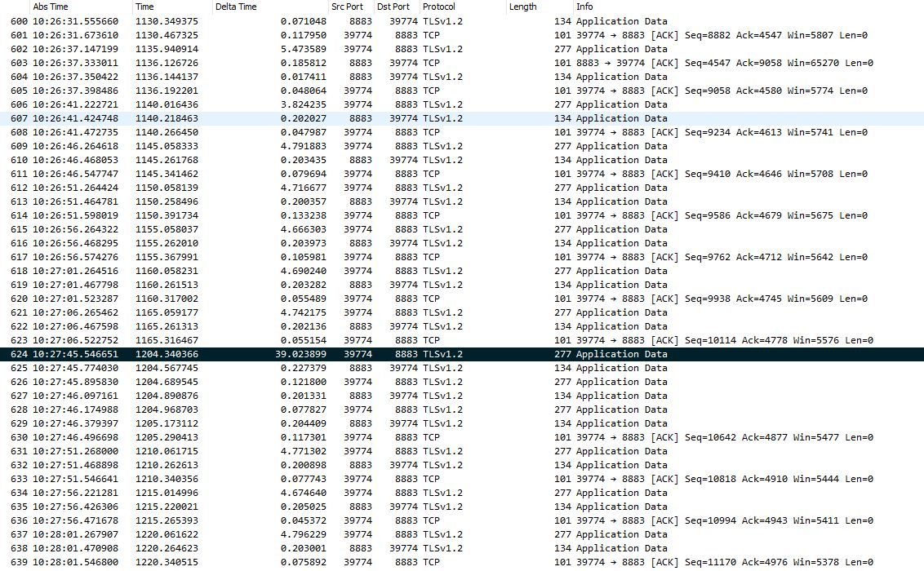Select packet 611 with Ack=4646
The image size is (924, 571).
coord(462,174)
